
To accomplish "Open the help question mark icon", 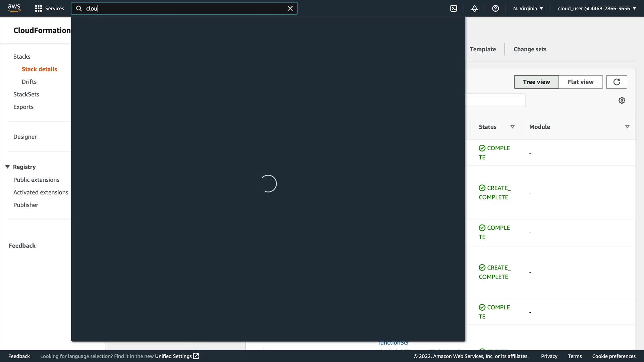I will (495, 8).
